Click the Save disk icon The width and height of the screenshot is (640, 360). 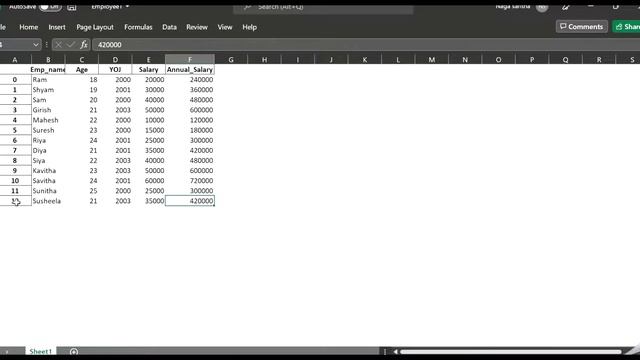pos(72,7)
